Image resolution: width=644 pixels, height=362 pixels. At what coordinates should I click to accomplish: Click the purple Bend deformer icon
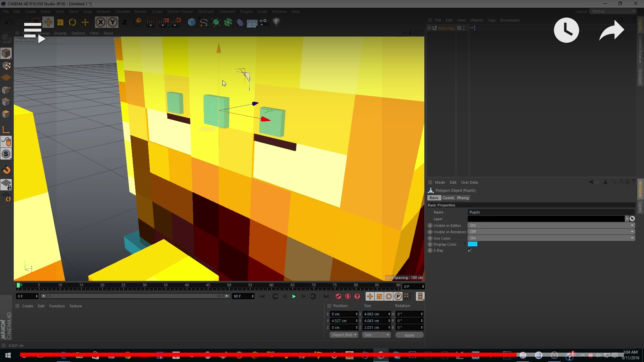240,22
